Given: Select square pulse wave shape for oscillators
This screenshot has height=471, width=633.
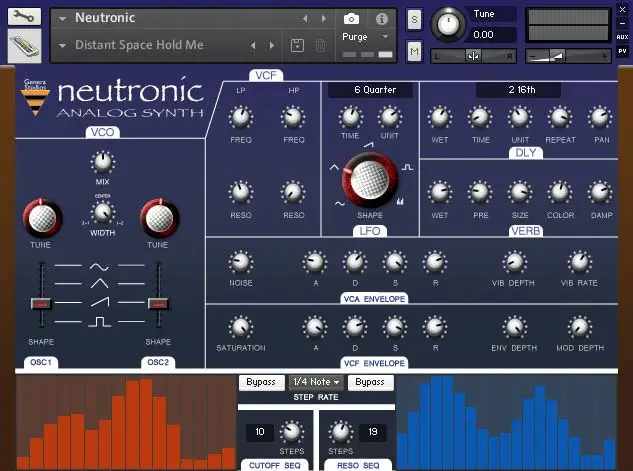Looking at the screenshot, I should (100, 322).
